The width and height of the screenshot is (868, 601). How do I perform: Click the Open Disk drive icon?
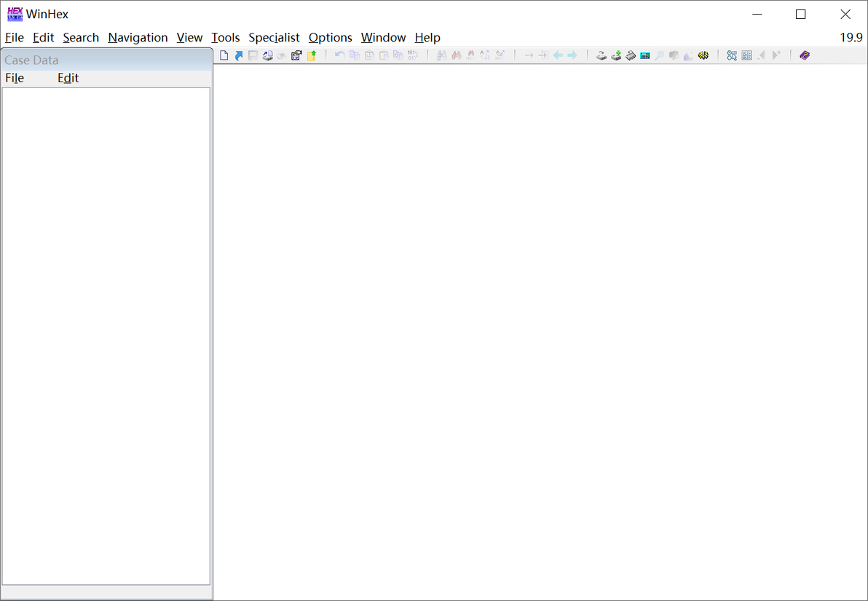[x=601, y=55]
